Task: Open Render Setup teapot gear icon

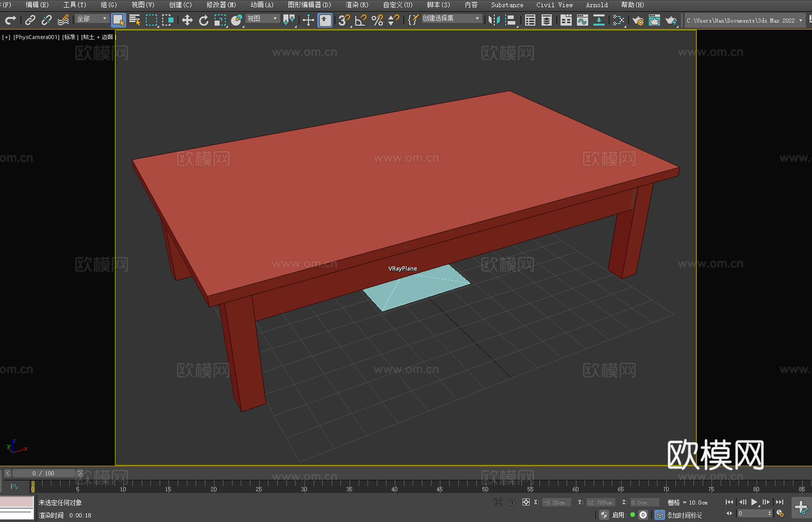Action: 638,20
